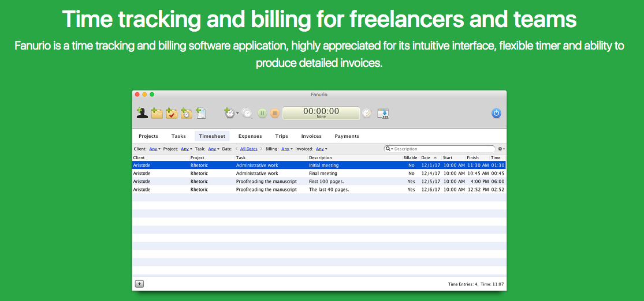
Task: Stop the timer with the orange stop button
Action: (x=275, y=113)
